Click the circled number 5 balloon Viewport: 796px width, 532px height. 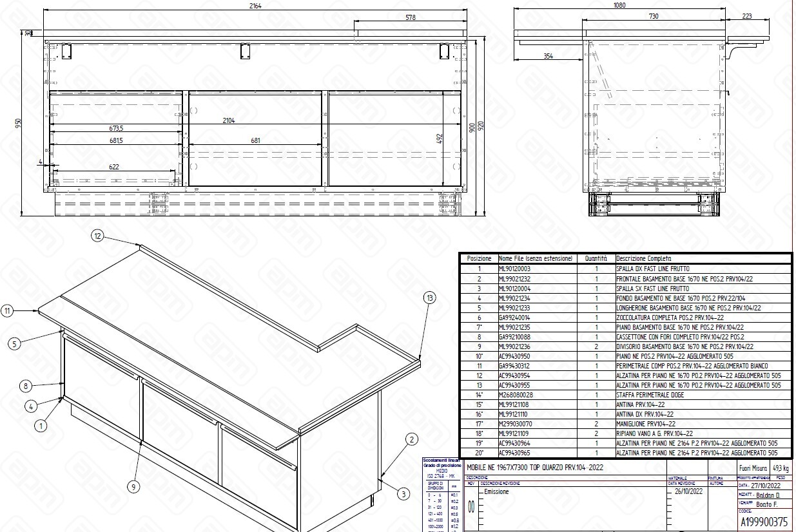[14, 343]
